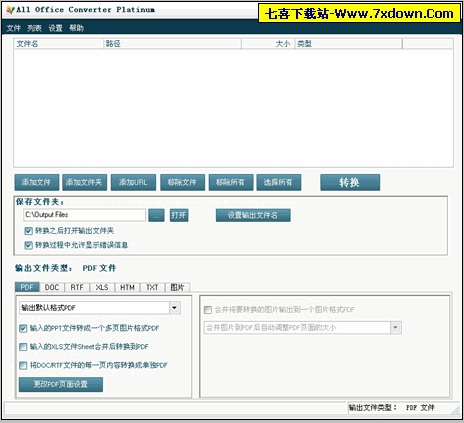Click the 添加文件夹 button

click(x=85, y=182)
